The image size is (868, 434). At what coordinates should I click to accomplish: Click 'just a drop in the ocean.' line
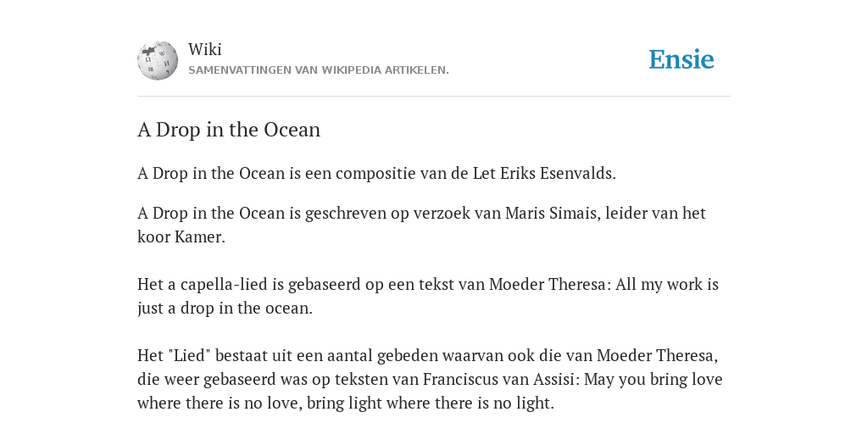point(225,308)
